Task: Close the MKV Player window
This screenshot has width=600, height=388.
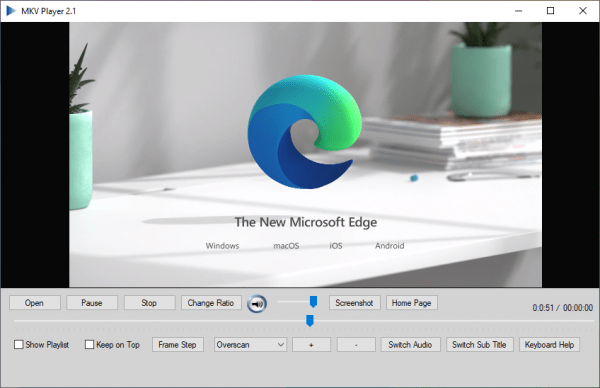Action: click(x=582, y=11)
